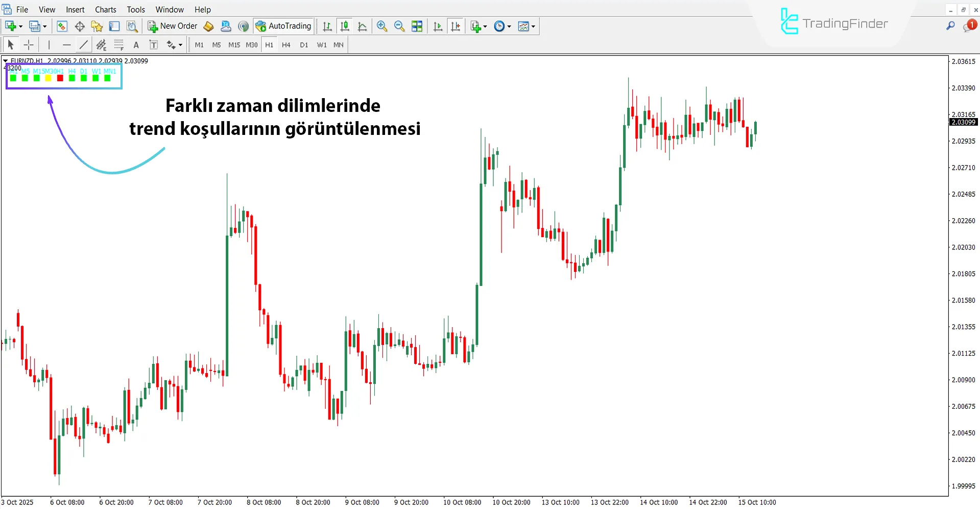980x509 pixels.
Task: Select the Fibonacci retracement tool
Action: point(101,45)
